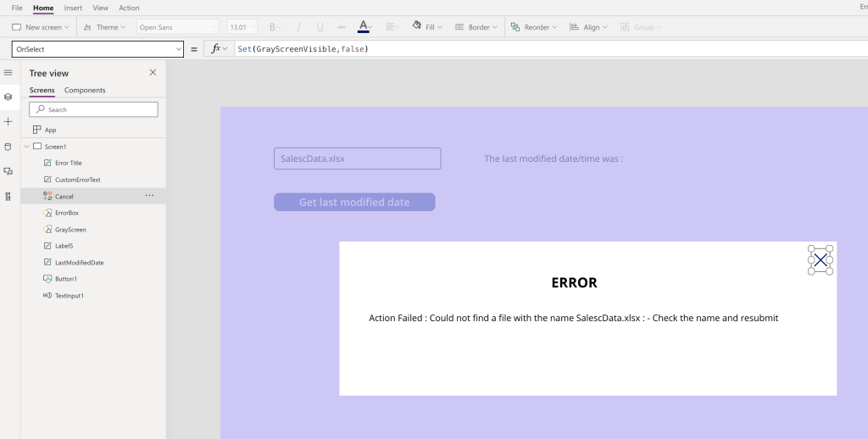Toggle the hamburger menu in left rail

(x=8, y=73)
